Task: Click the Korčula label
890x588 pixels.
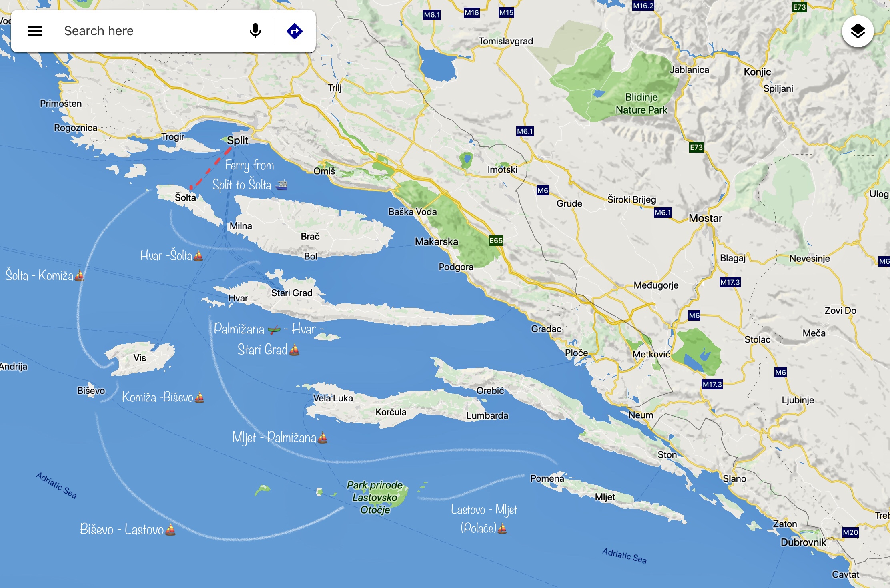Action: [x=391, y=412]
